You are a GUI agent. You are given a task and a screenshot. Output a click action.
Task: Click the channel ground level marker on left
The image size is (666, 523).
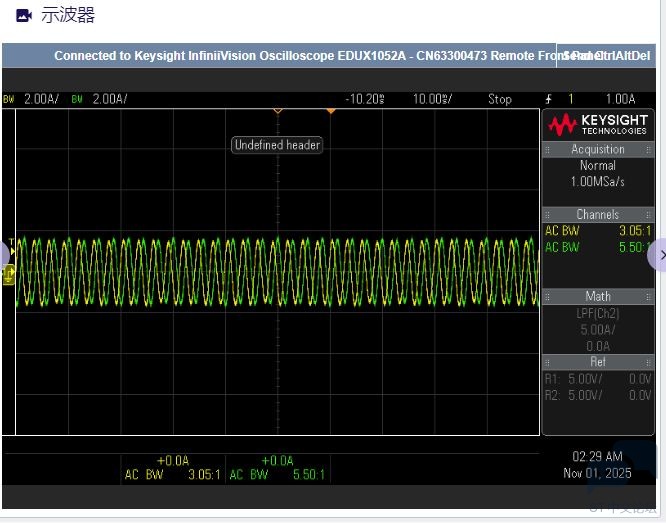[x=9, y=274]
